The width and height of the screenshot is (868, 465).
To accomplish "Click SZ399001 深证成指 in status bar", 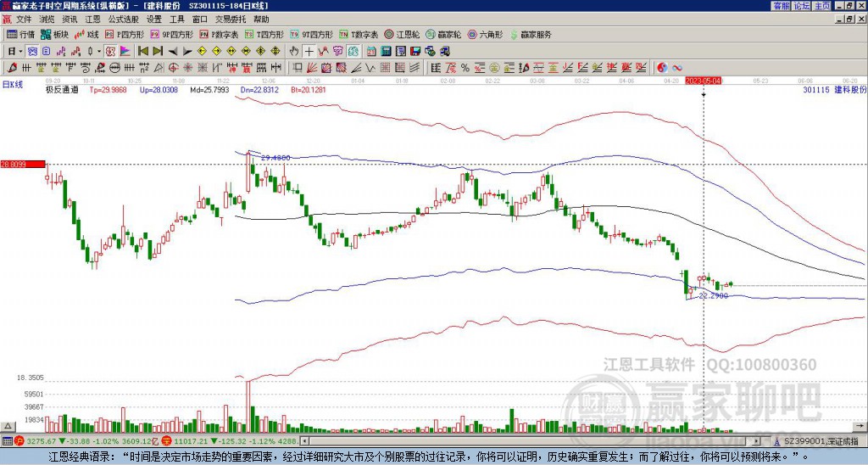I will (821, 441).
